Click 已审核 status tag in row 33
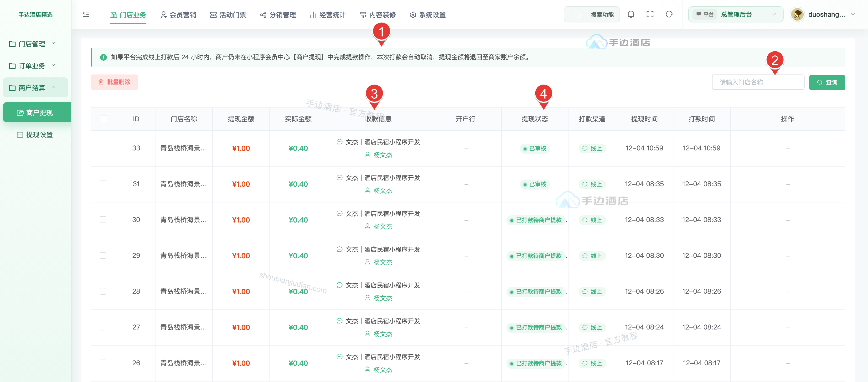The width and height of the screenshot is (868, 382). [535, 149]
